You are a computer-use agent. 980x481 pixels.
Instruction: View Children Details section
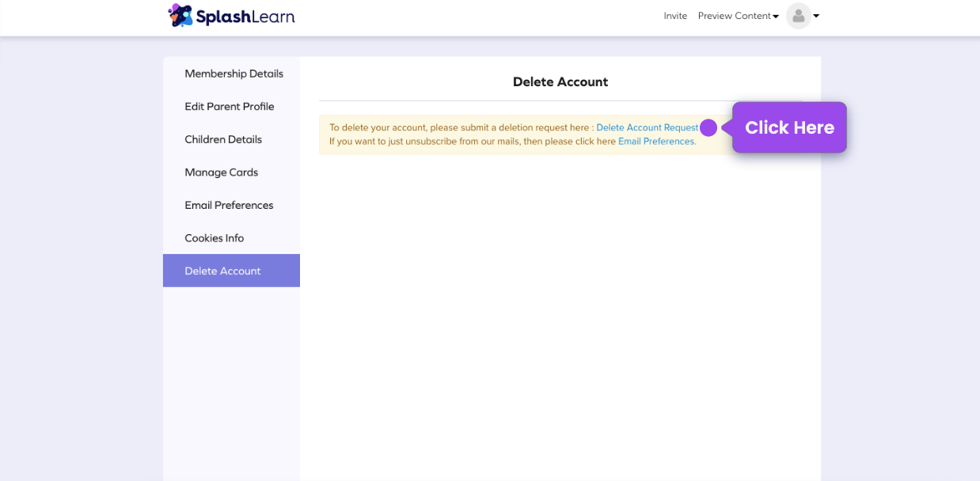click(222, 139)
